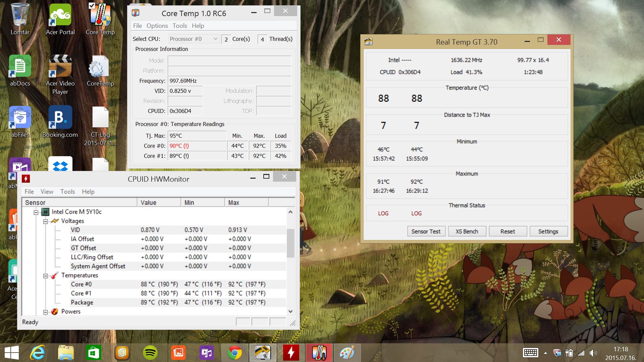Switch to Core Temp taskbar button
This screenshot has height=362, width=644.
(x=319, y=353)
